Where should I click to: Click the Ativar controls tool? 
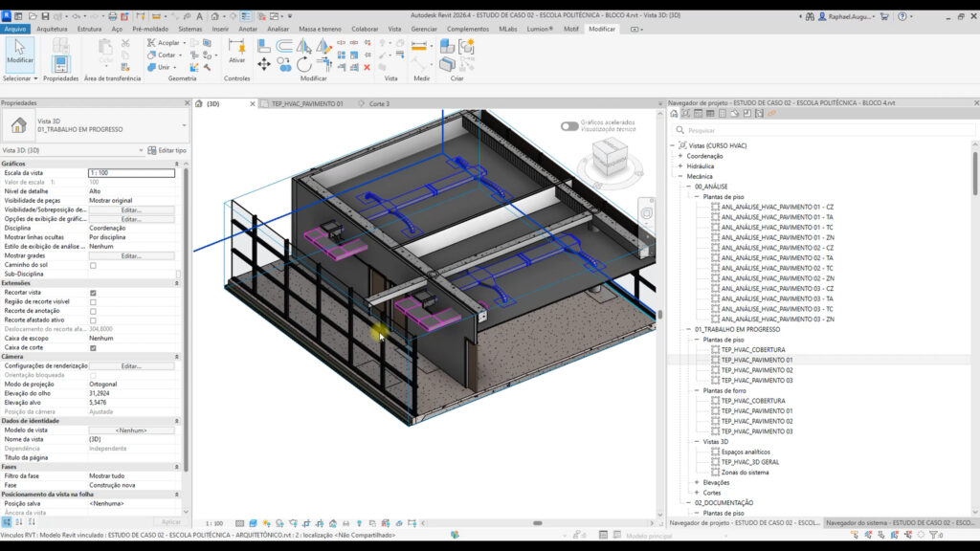(x=236, y=51)
